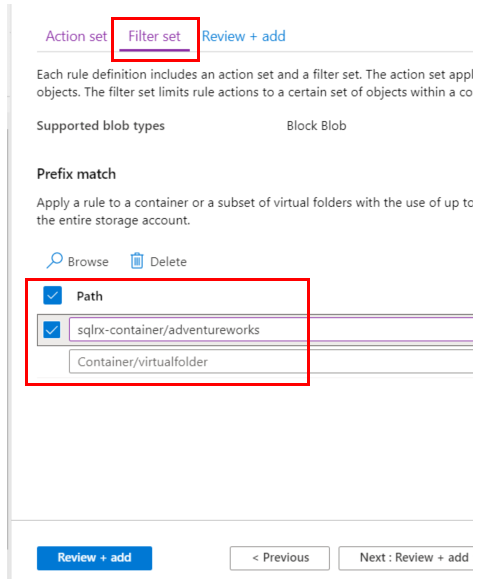Click the Delete trash can icon
504x582 pixels.
(137, 261)
